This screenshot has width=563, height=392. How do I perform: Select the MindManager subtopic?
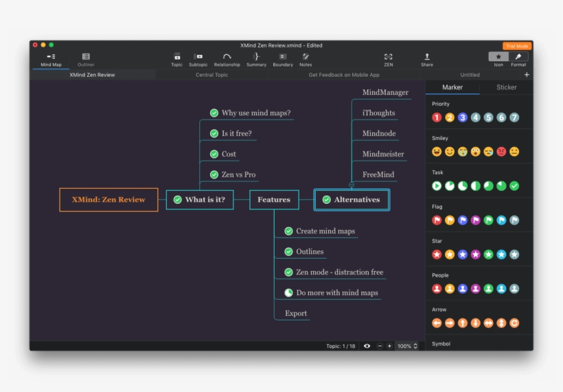point(385,92)
